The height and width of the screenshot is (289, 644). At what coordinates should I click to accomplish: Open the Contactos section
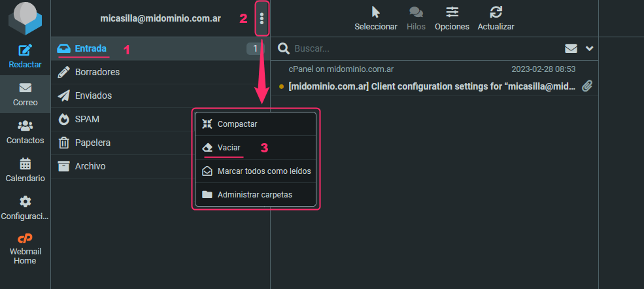pos(25,132)
